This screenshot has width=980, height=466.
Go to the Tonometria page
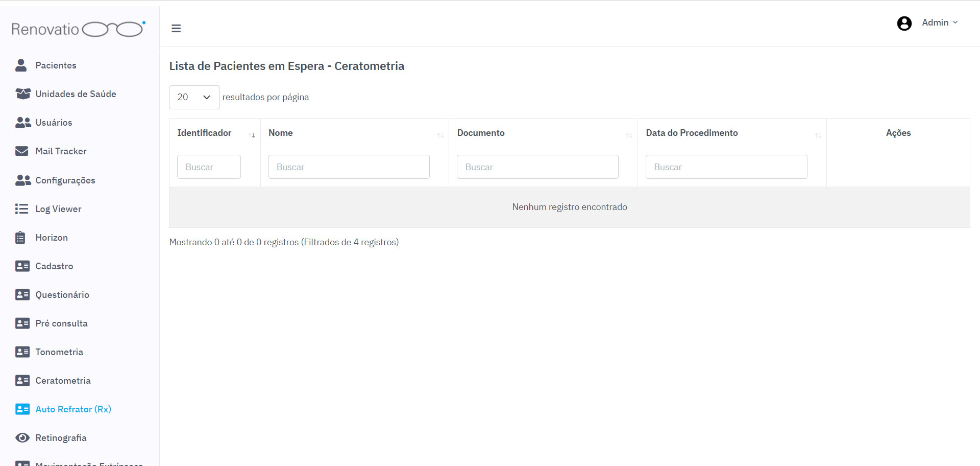click(x=59, y=352)
